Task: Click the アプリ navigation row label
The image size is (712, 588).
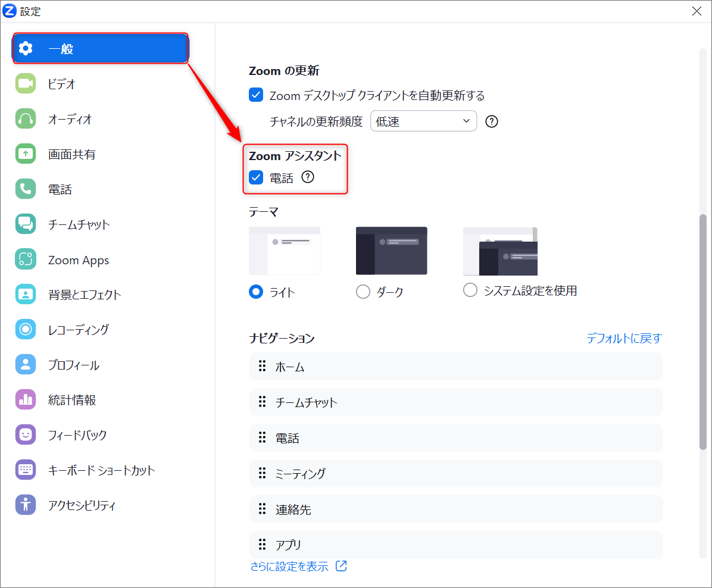Action: click(x=288, y=545)
